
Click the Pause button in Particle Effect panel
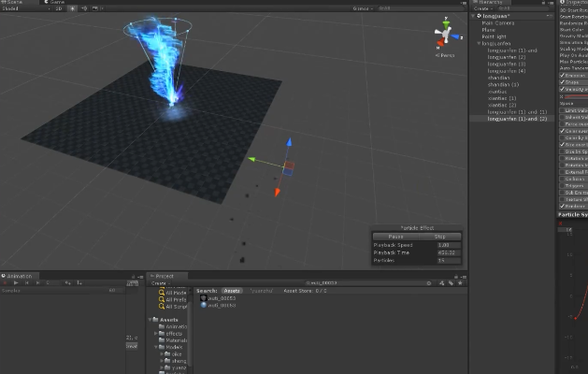pos(395,237)
